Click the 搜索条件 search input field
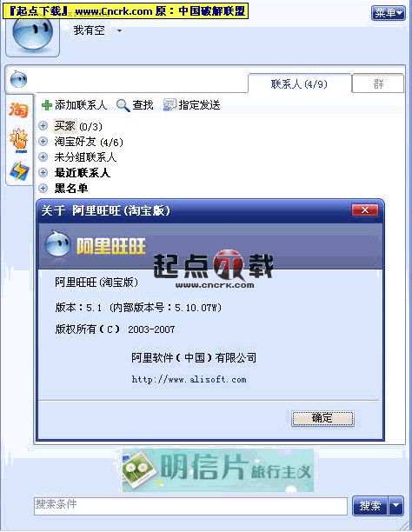 pos(190,506)
